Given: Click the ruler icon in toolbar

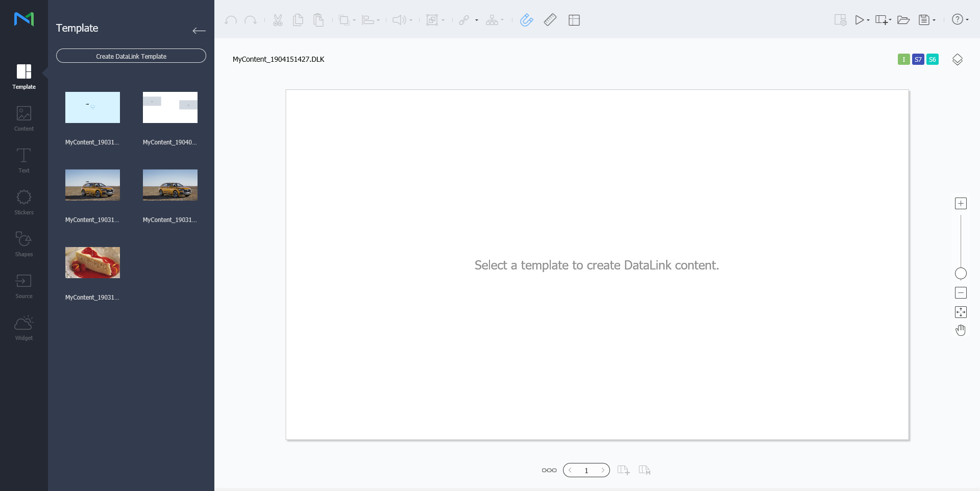Looking at the screenshot, I should (550, 20).
